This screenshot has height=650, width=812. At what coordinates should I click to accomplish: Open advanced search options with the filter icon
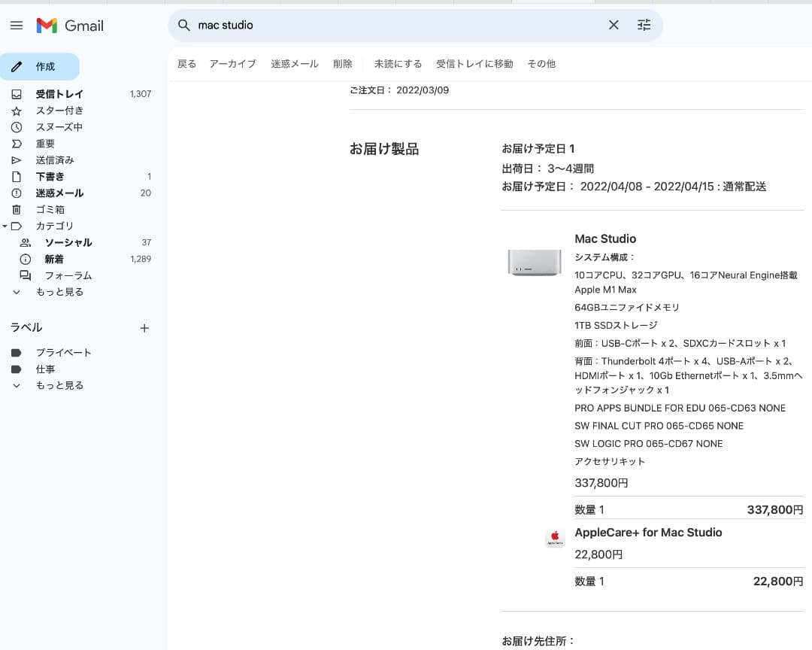pyautogui.click(x=644, y=25)
